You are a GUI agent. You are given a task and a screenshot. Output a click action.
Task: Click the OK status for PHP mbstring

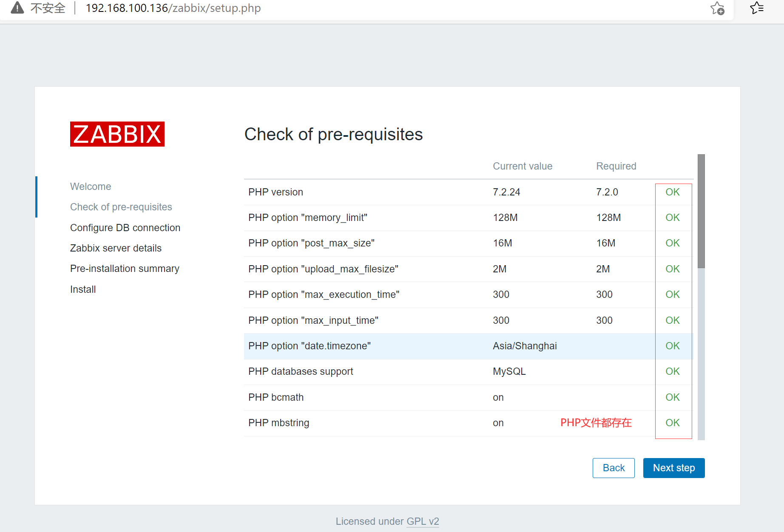[x=672, y=423]
